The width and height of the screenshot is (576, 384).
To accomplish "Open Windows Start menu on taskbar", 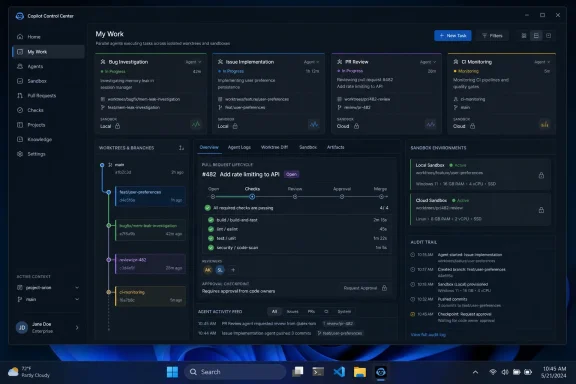I will click(x=172, y=372).
